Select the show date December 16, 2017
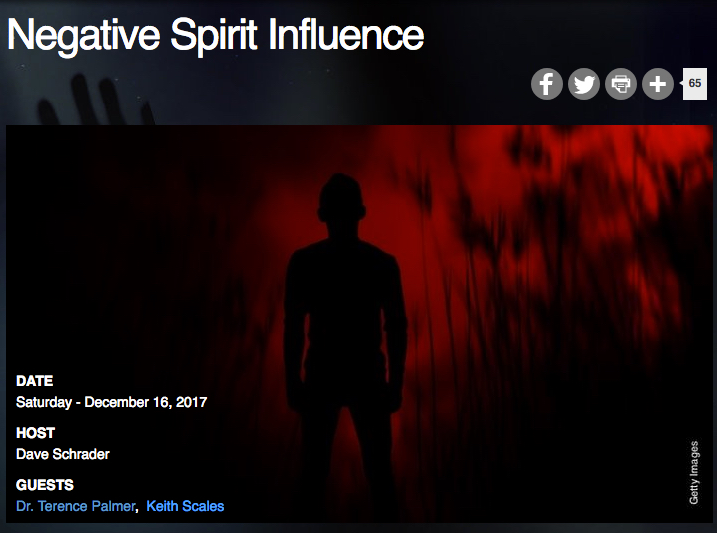 point(146,402)
